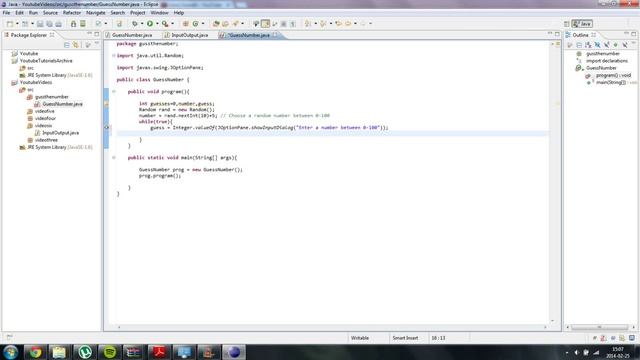
Task: Toggle Link with Editor in Package Explorer
Action: click(76, 45)
